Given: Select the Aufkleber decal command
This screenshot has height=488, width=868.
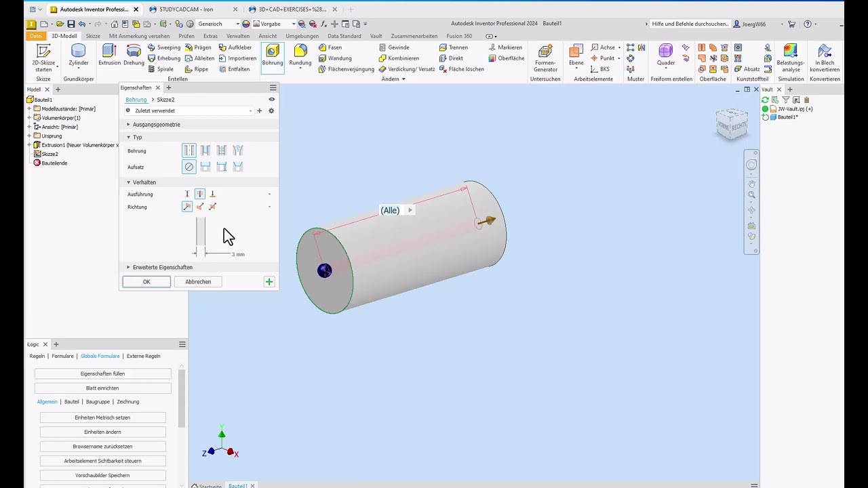Looking at the screenshot, I should point(235,47).
